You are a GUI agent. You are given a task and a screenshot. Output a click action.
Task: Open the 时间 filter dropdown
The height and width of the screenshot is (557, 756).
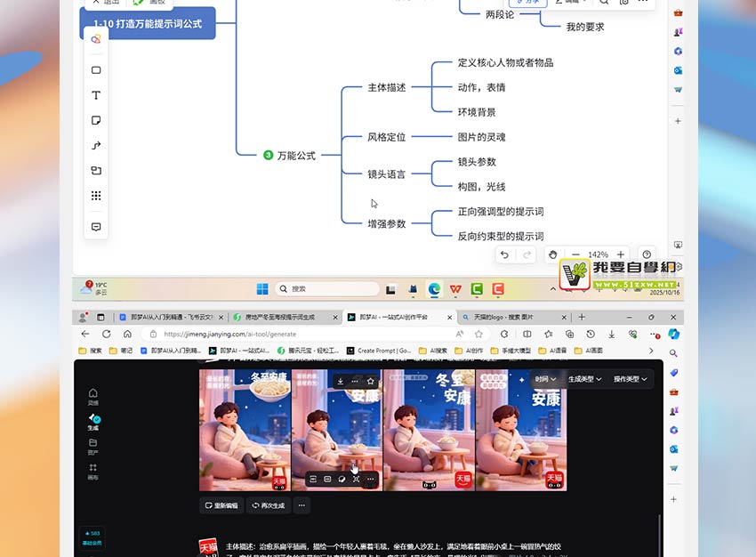coord(545,379)
